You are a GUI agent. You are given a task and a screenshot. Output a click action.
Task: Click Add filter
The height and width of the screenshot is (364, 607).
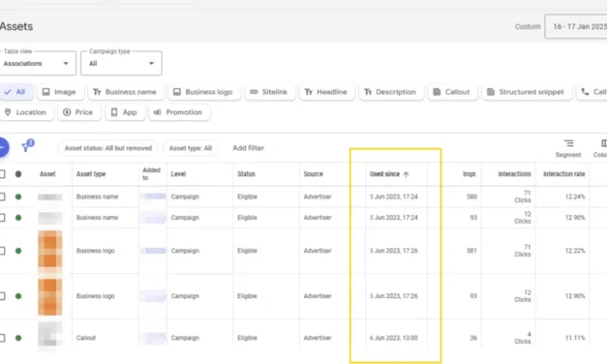click(248, 148)
